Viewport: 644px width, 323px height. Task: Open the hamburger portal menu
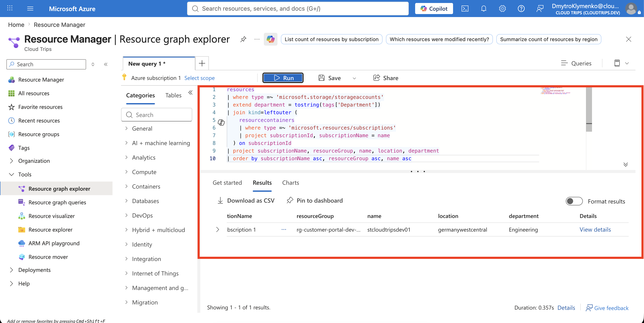(30, 9)
